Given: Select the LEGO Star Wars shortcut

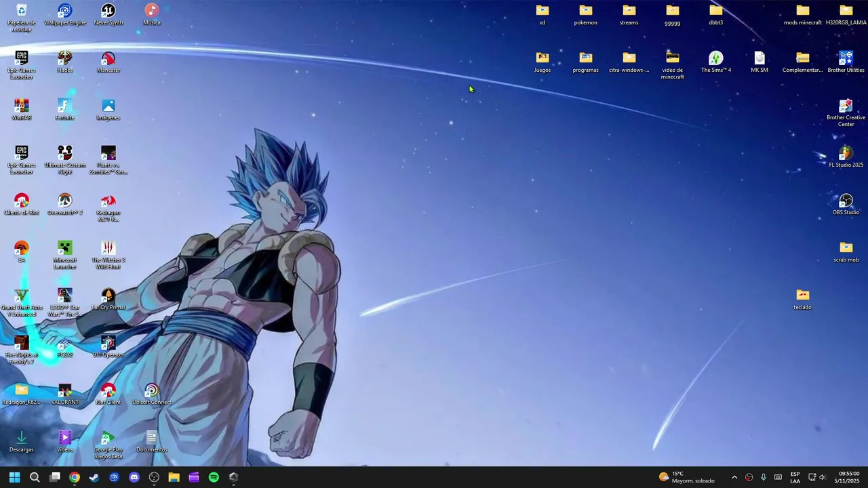Looking at the screenshot, I should click(x=65, y=303).
